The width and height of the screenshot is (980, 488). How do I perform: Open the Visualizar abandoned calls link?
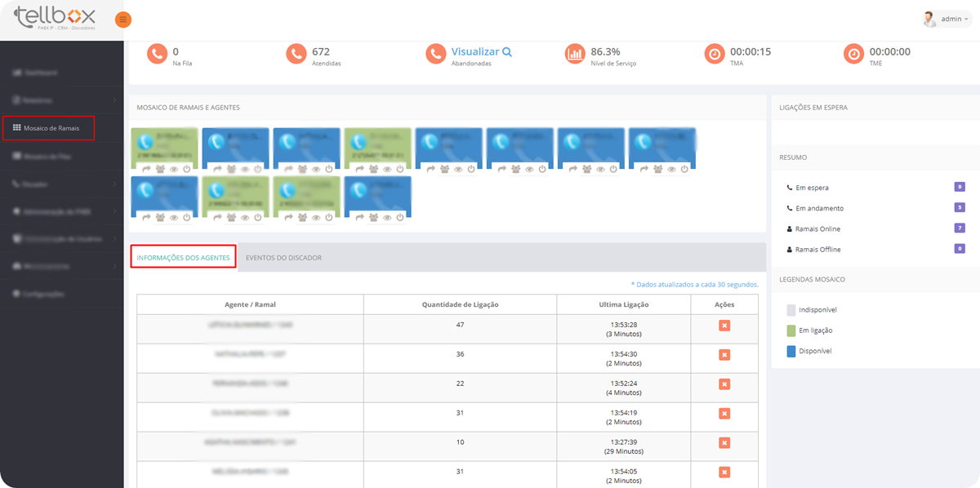(x=482, y=51)
